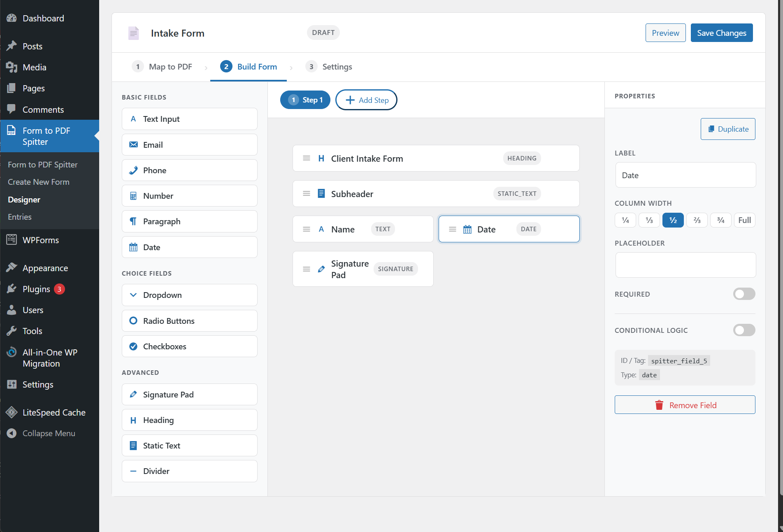This screenshot has width=783, height=532.
Task: Duplicate the selected Date field
Action: click(728, 129)
